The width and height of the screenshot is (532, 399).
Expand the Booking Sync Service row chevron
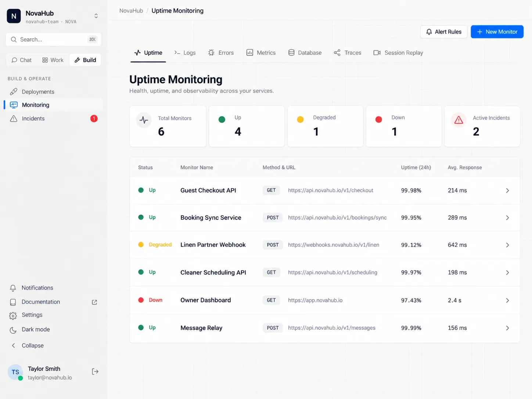tap(507, 218)
